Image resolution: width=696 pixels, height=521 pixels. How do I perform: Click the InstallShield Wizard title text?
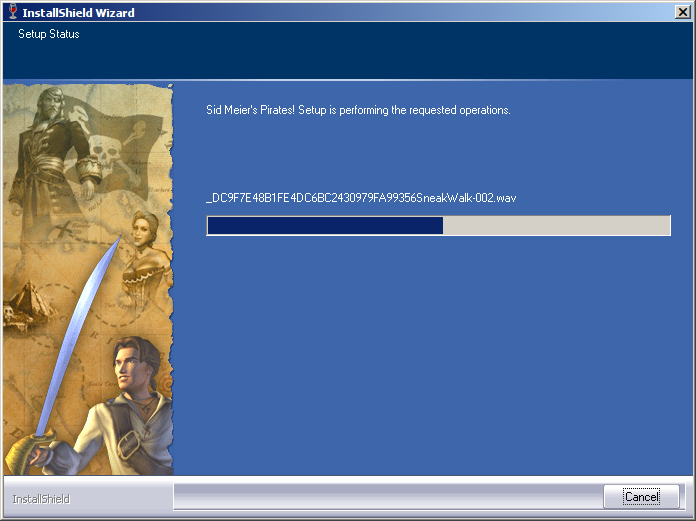[79, 13]
